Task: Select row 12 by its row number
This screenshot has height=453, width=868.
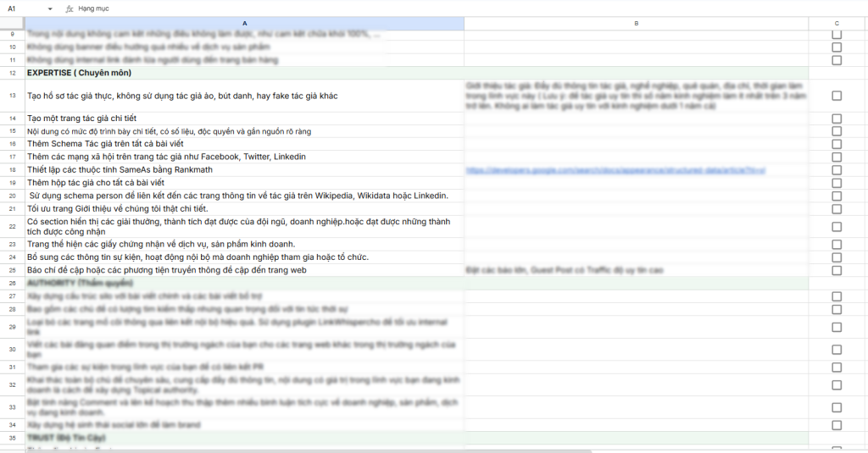Action: (12, 73)
